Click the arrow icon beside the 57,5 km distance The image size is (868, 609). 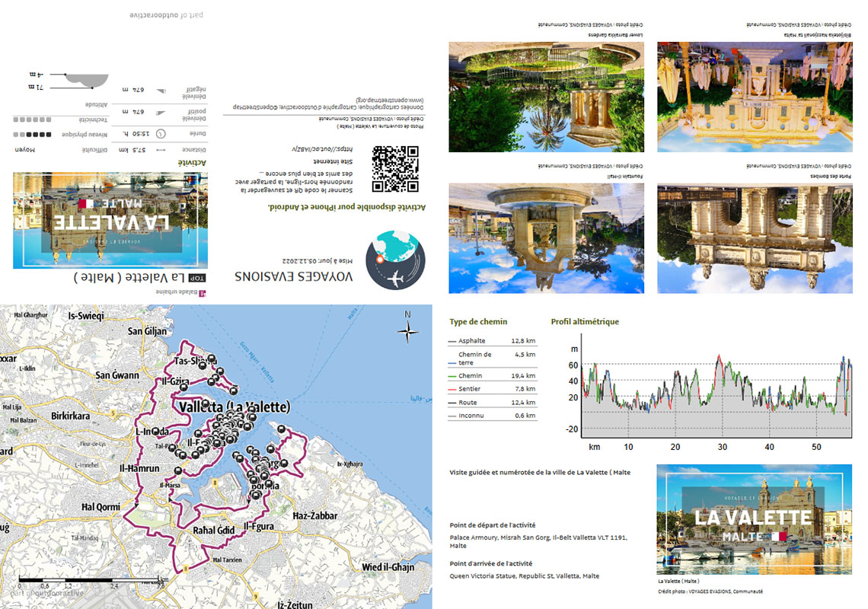click(x=161, y=149)
